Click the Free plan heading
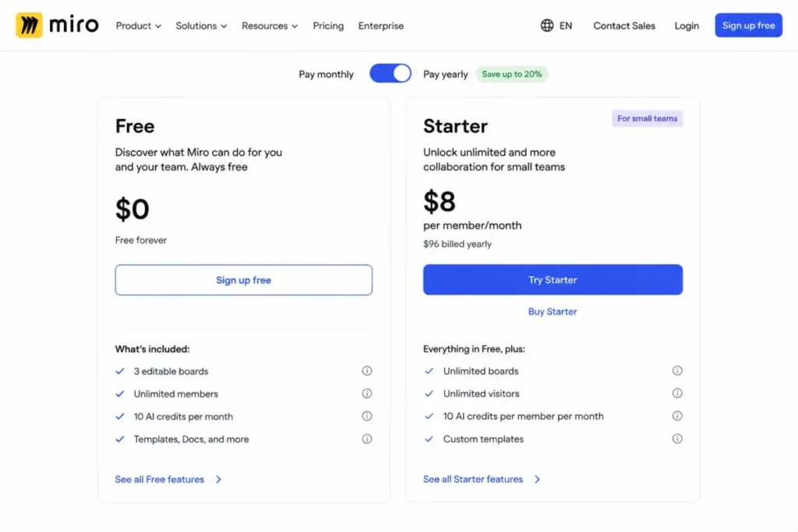Screen dimensions: 798x532 click(135, 126)
